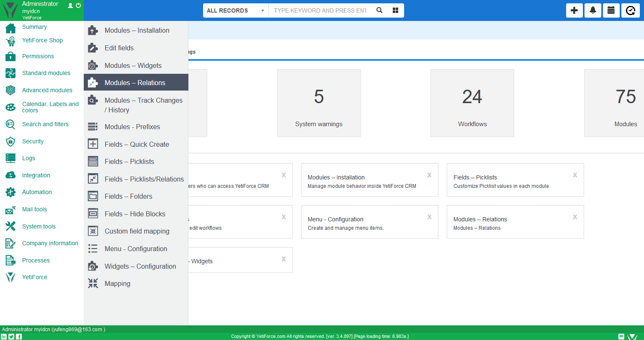644x340 pixels.
Task: Click the power logout icon
Action: 78,5
